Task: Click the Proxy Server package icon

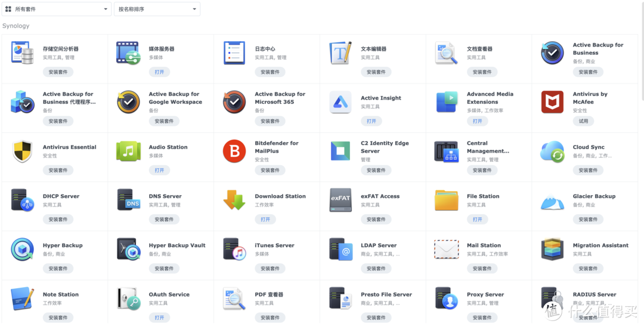Action: (447, 298)
